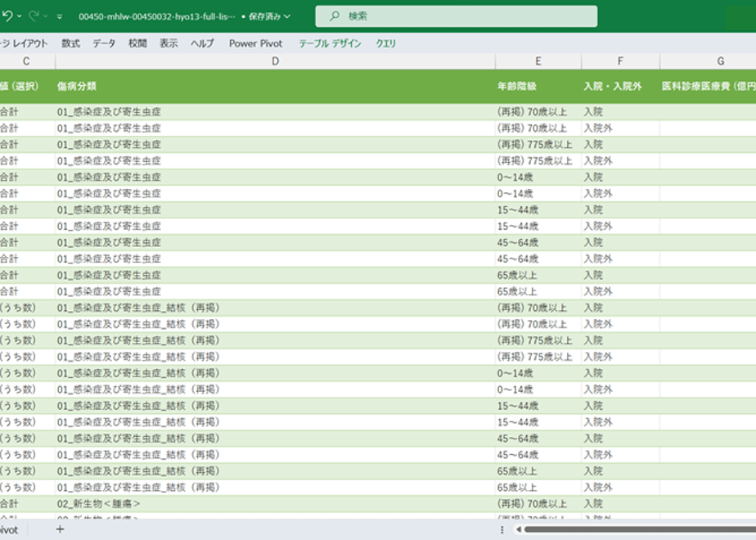Image resolution: width=756 pixels, height=540 pixels.
Task: Select column D header
Action: click(x=275, y=61)
